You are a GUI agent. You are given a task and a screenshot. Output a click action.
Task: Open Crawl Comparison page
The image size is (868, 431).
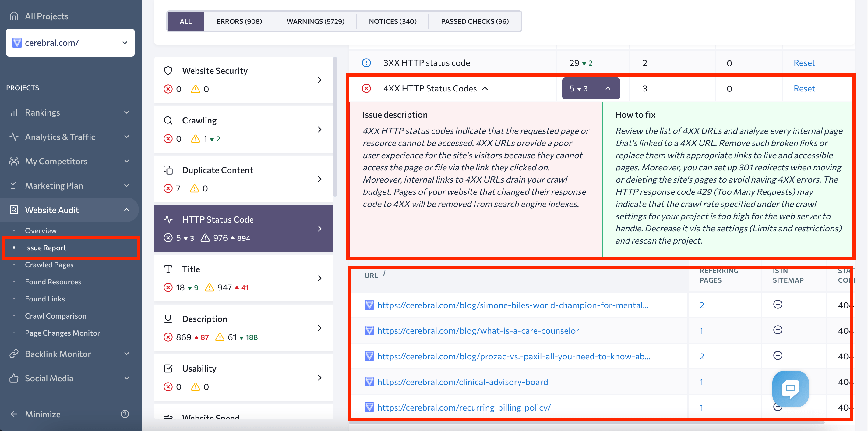pyautogui.click(x=56, y=316)
